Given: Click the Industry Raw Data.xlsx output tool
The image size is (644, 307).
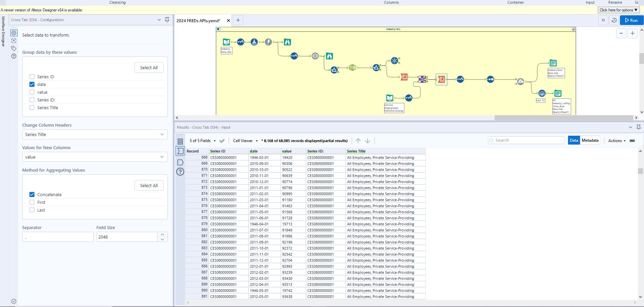Looking at the screenshot, I should pyautogui.click(x=553, y=63).
